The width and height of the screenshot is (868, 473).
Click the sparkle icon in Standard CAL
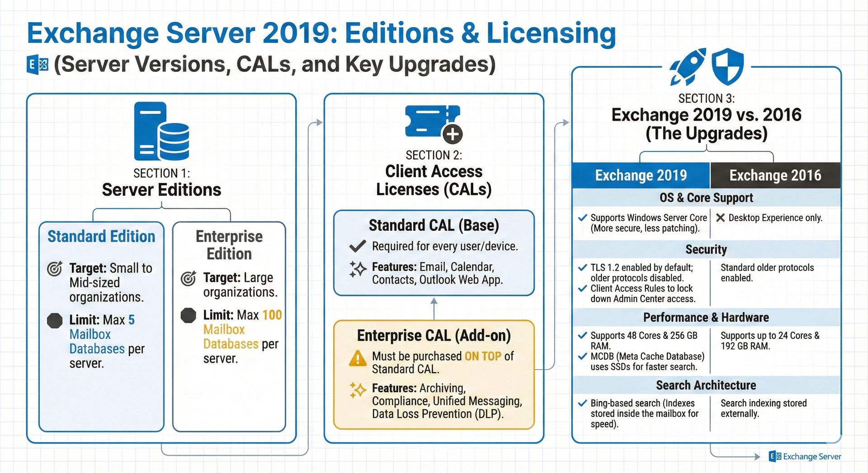click(358, 269)
